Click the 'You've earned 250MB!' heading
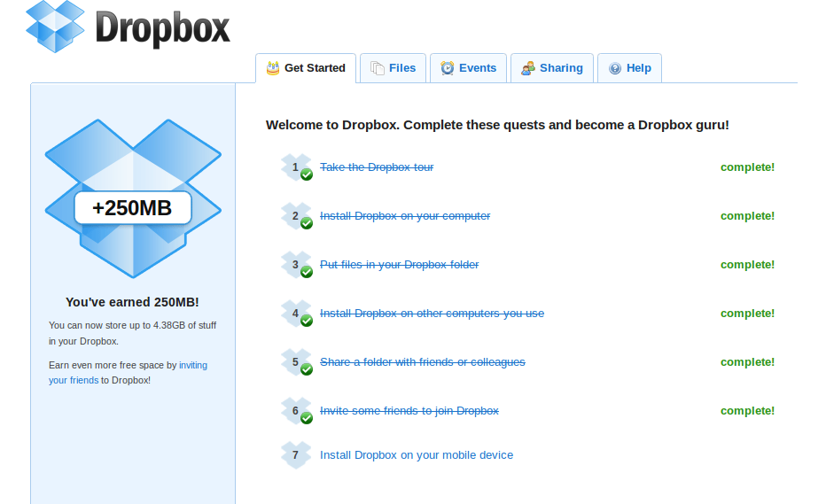This screenshot has height=504, width=826. (x=132, y=302)
